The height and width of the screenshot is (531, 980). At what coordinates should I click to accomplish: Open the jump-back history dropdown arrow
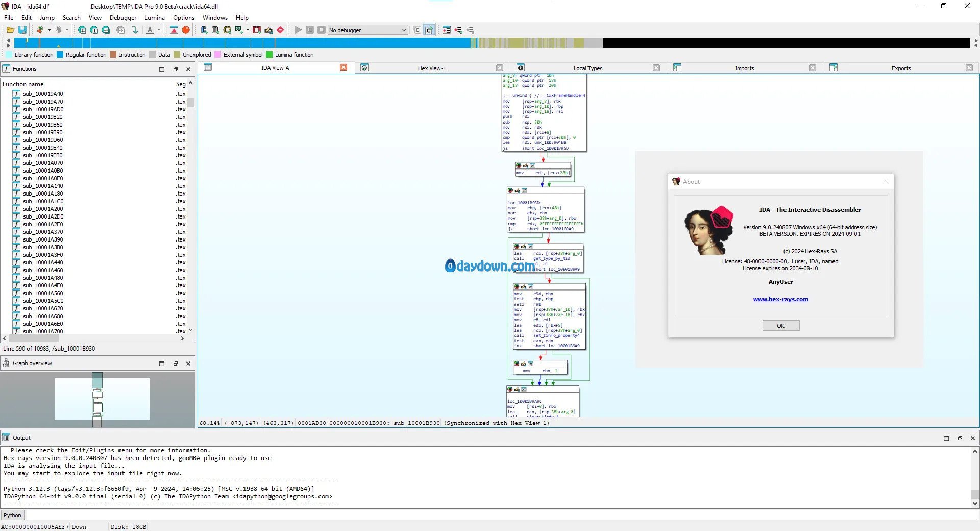pos(49,30)
